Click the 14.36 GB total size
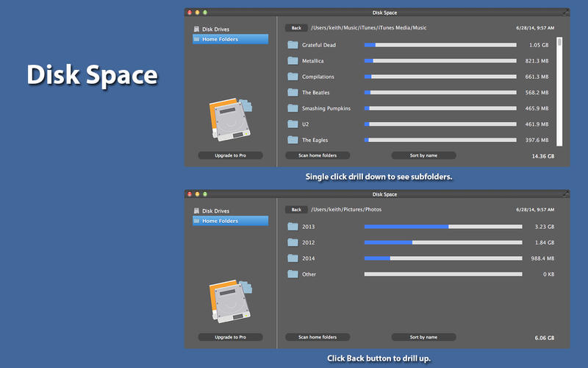Screen dimensions: 588x368 coord(542,156)
